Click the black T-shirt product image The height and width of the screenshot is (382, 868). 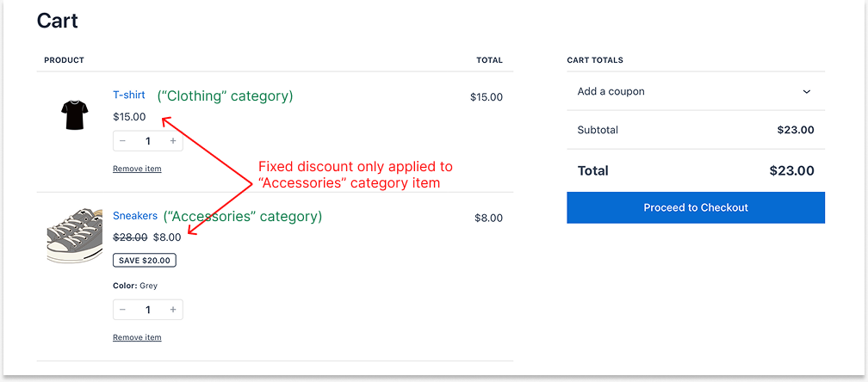73,114
